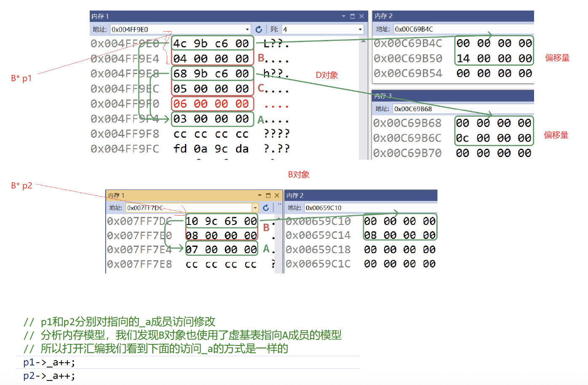The image size is (588, 385).
Task: Click memory address 0x00C69B6C
Action: click(407, 138)
